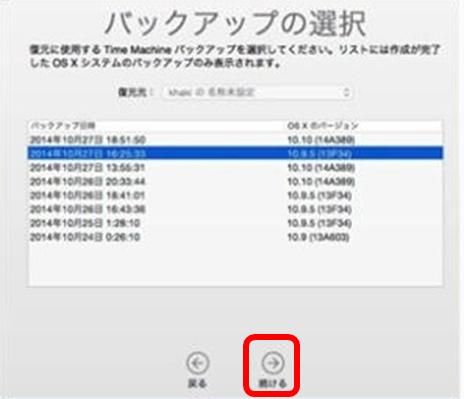Click the バックアップ日時 column header
The width and height of the screenshot is (464, 399).
[x=63, y=126]
